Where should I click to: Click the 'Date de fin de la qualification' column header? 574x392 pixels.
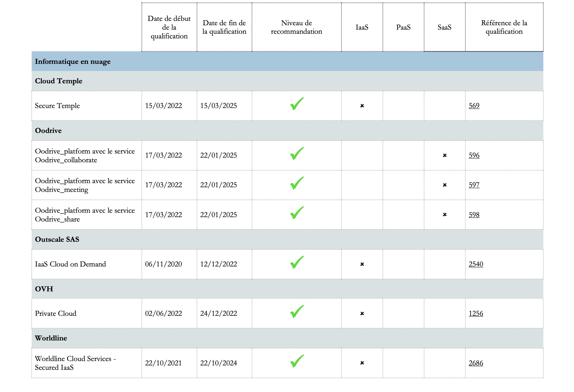(x=224, y=27)
